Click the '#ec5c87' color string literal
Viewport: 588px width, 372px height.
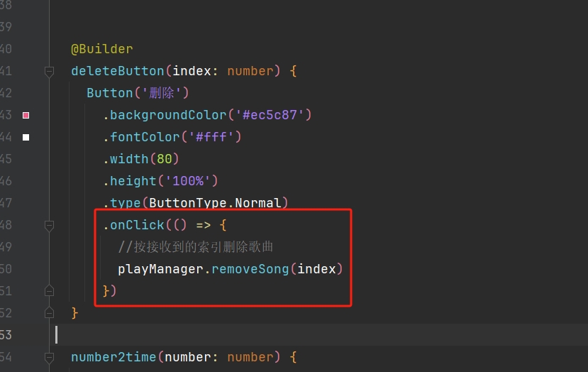(270, 115)
